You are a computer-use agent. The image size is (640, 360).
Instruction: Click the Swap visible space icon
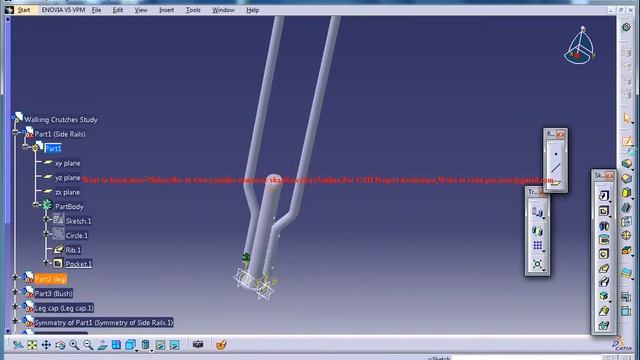coord(174,345)
